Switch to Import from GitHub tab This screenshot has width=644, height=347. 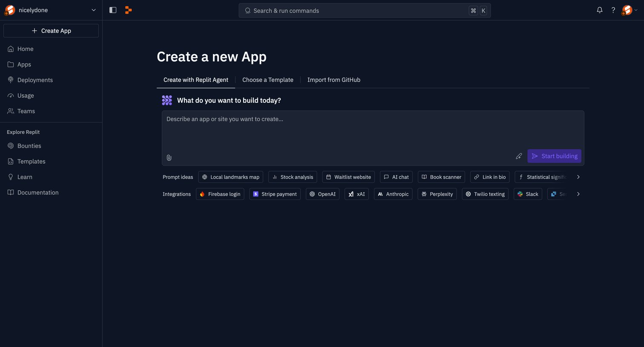[334, 80]
